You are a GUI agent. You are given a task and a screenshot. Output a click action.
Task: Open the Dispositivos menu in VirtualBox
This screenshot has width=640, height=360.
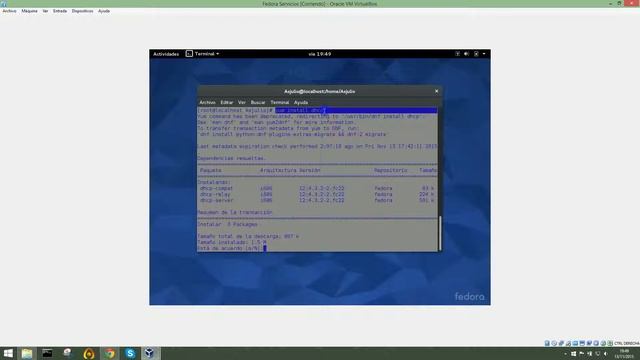pyautogui.click(x=82, y=11)
